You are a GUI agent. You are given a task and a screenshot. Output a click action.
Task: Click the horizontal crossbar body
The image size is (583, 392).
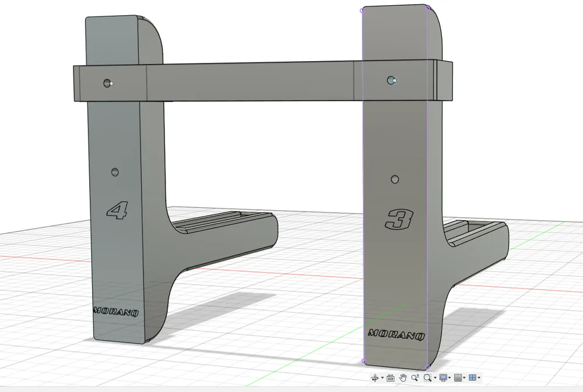(x=262, y=80)
